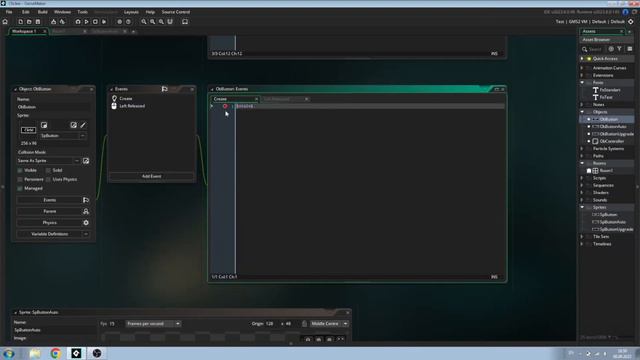Screen dimensions: 640x360
Task: Edit collision mask icon next to dropdown
Action: [x=86, y=161]
